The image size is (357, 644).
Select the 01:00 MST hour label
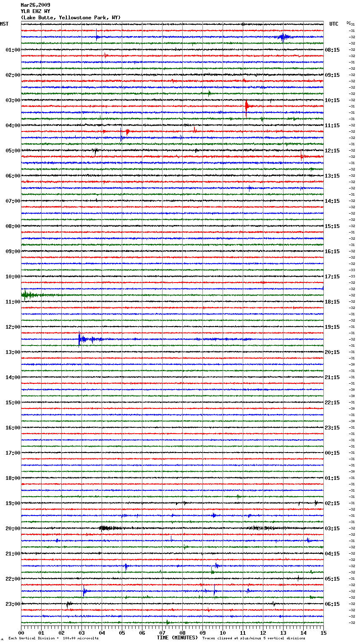pyautogui.click(x=13, y=50)
